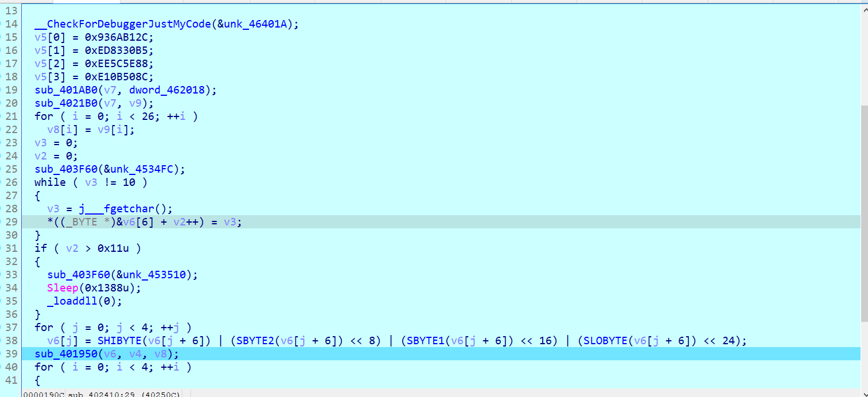Click line number 34 in gutter
The image size is (868, 397).
click(x=12, y=288)
